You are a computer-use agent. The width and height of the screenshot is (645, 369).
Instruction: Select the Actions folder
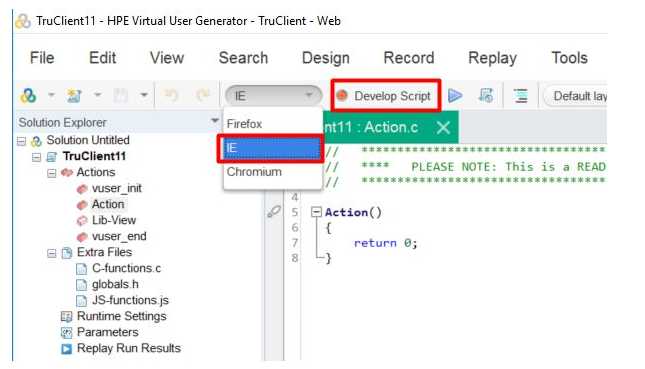(x=95, y=172)
